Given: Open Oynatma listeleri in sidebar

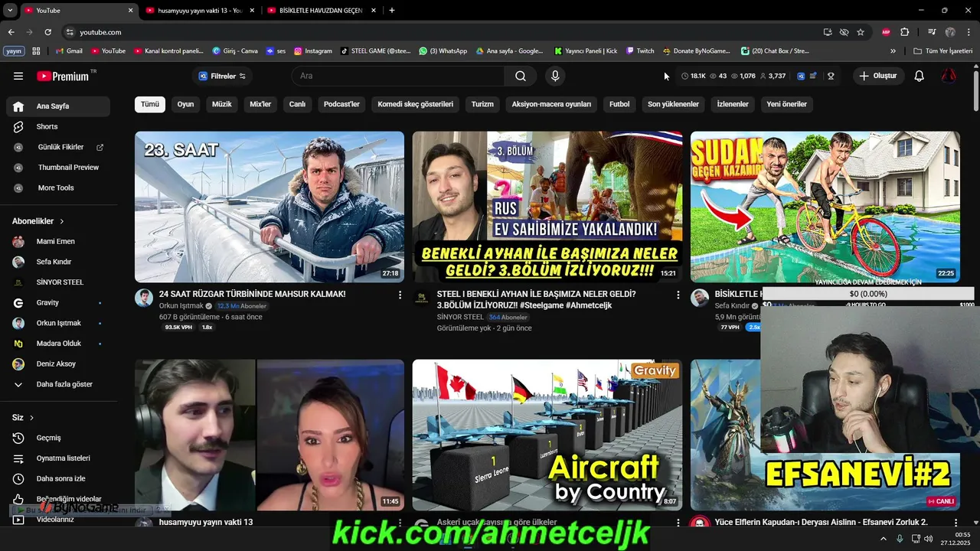Looking at the screenshot, I should pos(58,458).
